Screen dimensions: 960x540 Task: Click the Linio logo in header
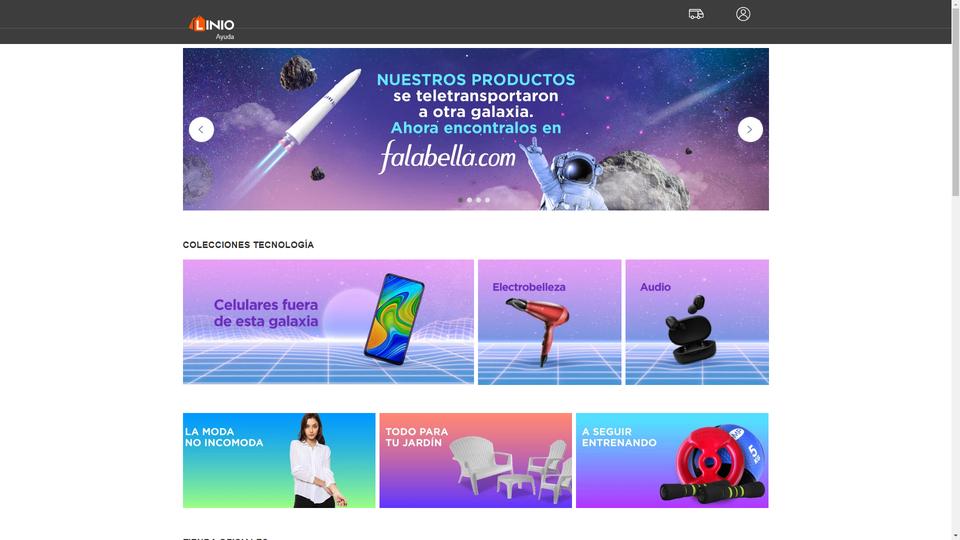point(211,24)
